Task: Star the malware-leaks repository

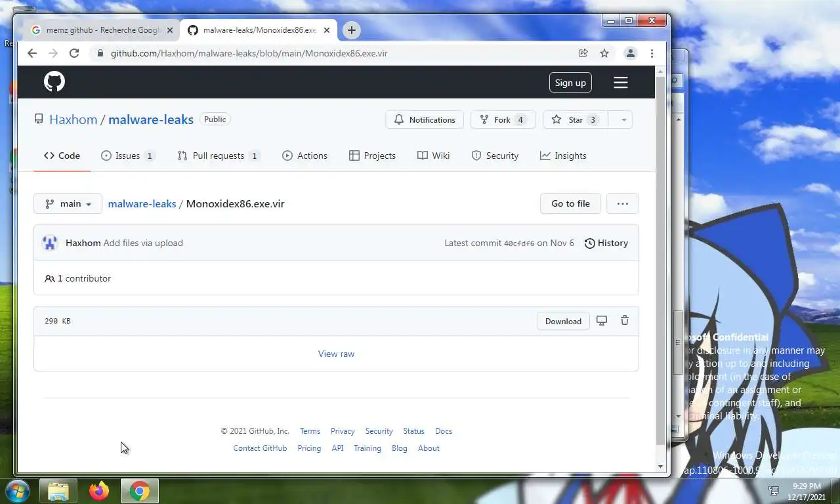Action: coord(576,119)
